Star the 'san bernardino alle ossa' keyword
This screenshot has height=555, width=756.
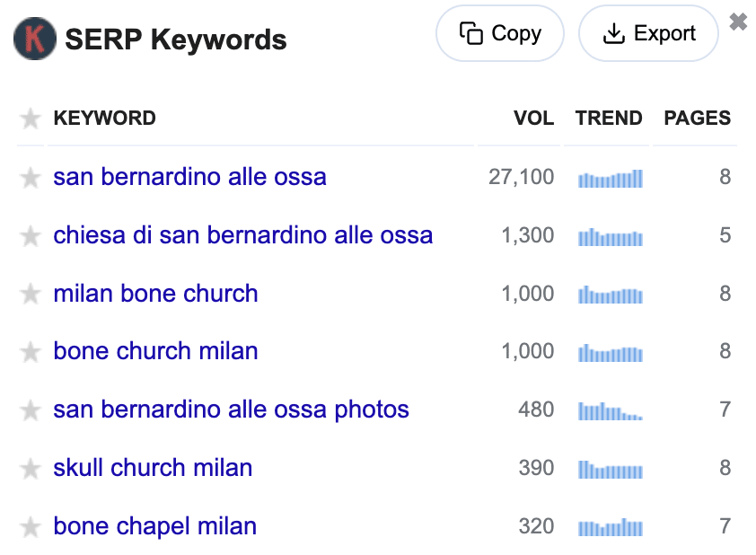pos(31,178)
